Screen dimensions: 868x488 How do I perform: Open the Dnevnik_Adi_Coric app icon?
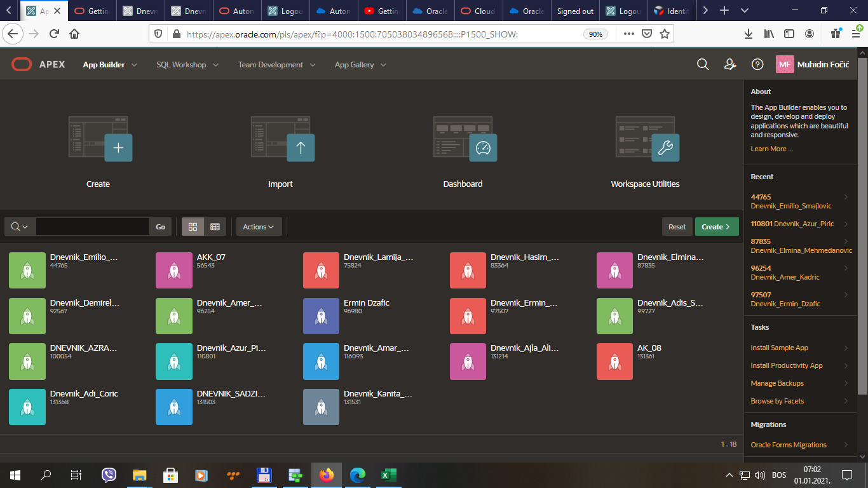(x=27, y=407)
